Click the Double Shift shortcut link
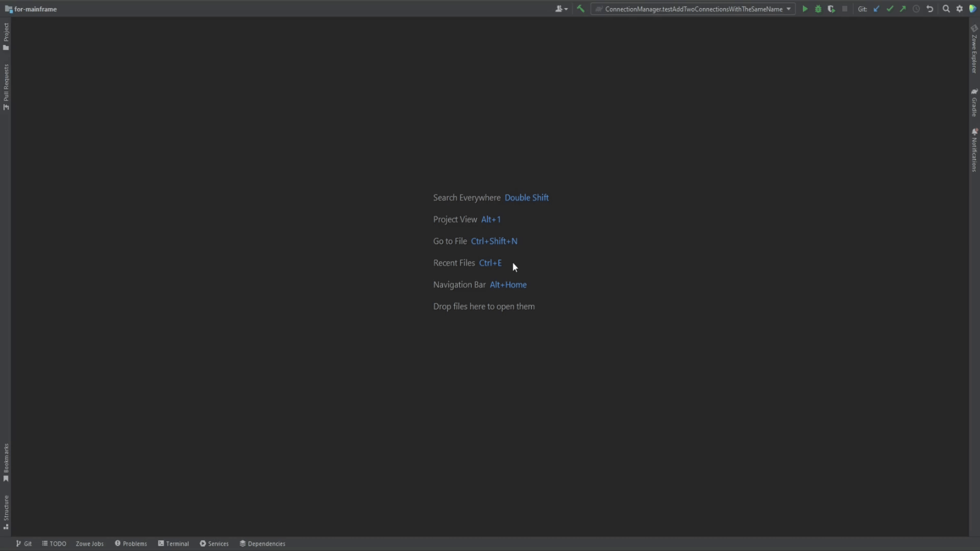 [x=527, y=197]
